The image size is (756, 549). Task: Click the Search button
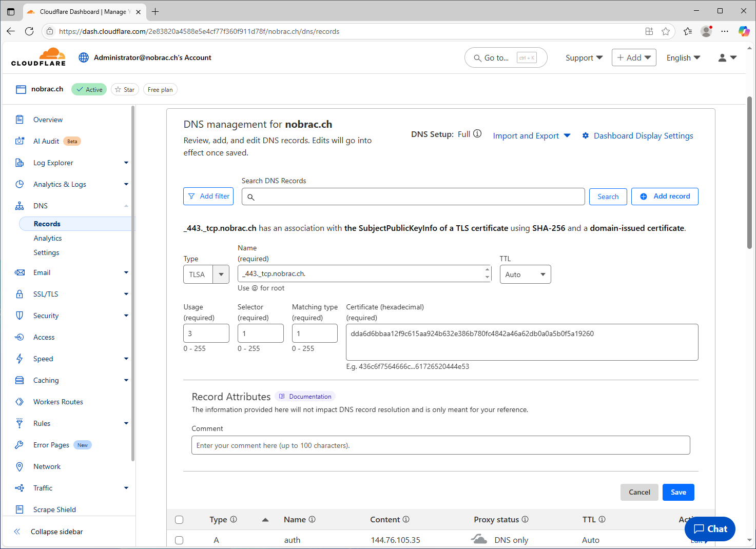click(x=608, y=197)
